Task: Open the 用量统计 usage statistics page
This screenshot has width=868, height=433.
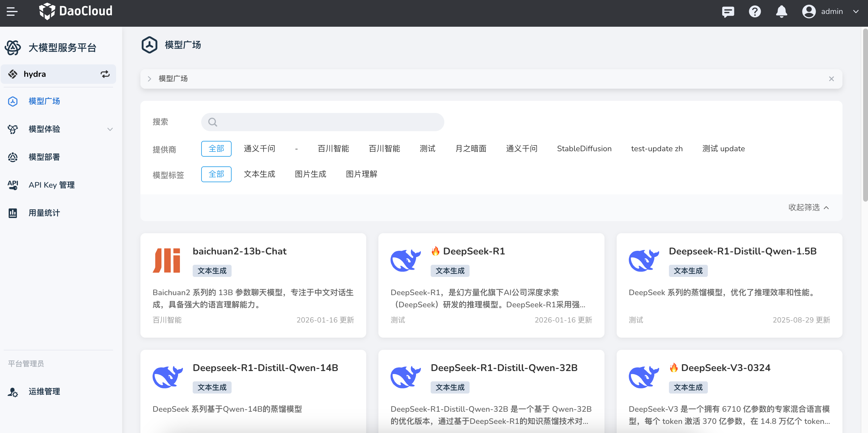Action: (44, 213)
